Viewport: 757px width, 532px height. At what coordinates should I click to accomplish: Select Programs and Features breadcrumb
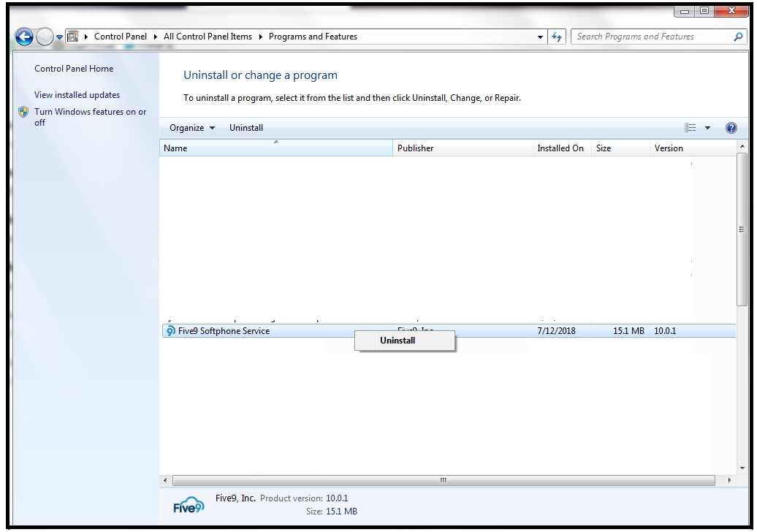coord(313,37)
